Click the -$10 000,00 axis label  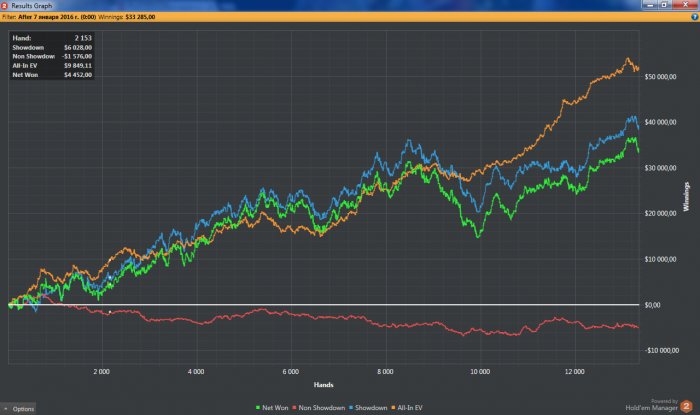click(661, 351)
